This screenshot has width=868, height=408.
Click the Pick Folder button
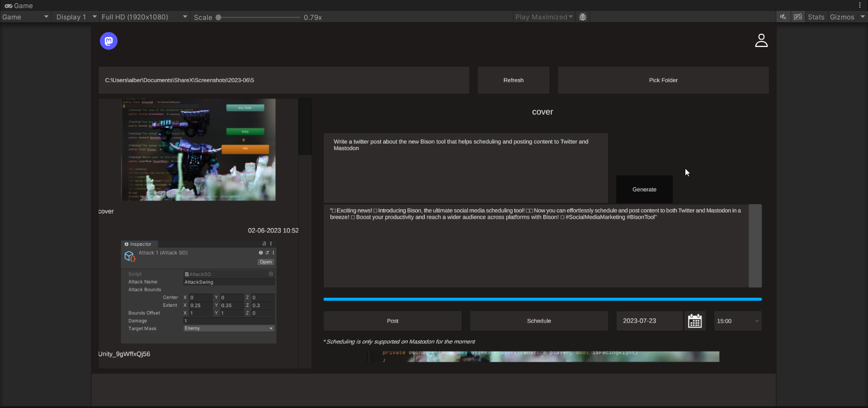[x=663, y=80]
